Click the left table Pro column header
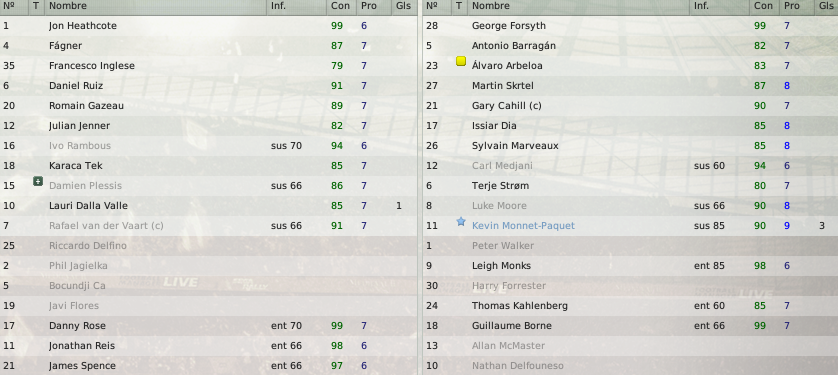 pyautogui.click(x=369, y=6)
